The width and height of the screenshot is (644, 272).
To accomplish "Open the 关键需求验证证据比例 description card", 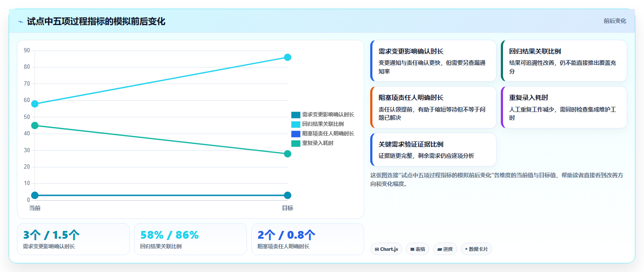I will tap(433, 150).
